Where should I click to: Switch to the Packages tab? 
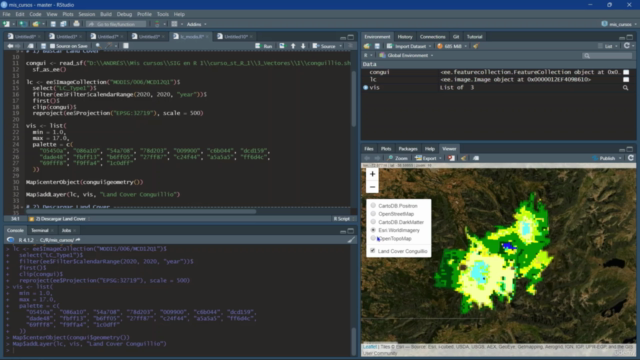pos(408,149)
